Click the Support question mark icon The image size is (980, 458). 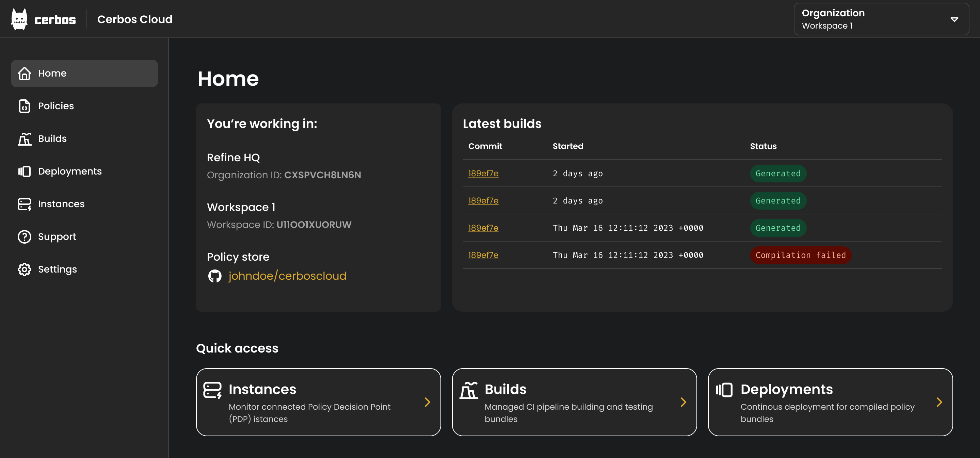click(x=25, y=236)
